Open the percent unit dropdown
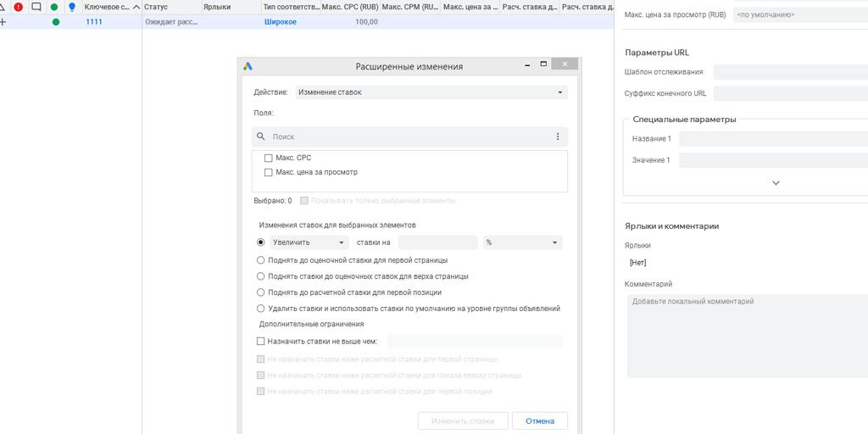Screen dimensions: 868x434 (522, 242)
